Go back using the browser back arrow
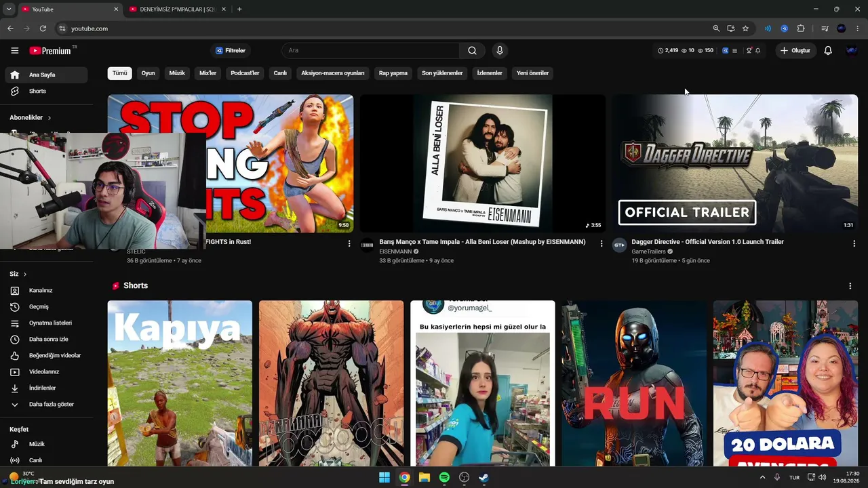Image resolution: width=868 pixels, height=488 pixels. (x=10, y=28)
